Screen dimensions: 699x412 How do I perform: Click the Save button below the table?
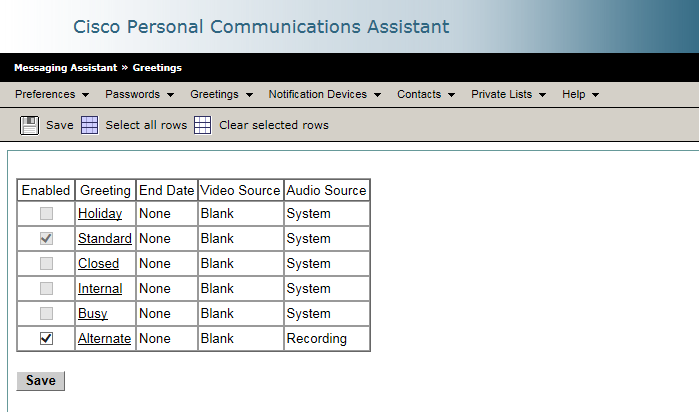(41, 381)
